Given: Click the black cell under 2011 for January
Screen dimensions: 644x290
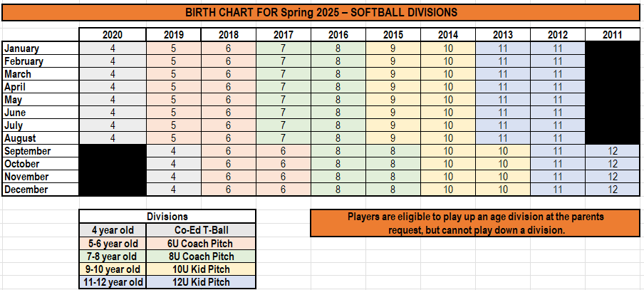Looking at the screenshot, I should [613, 48].
